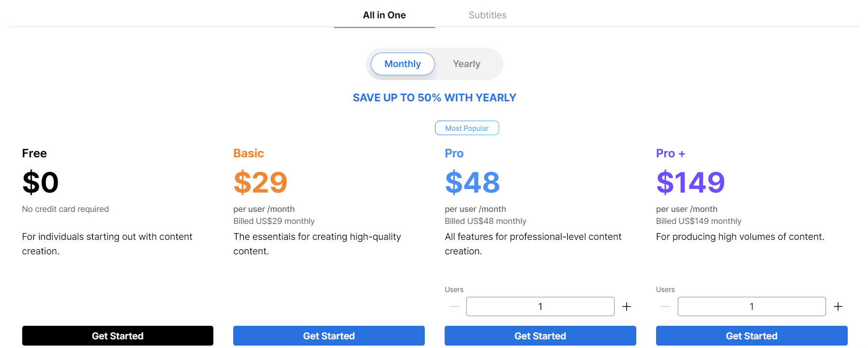Viewport: 868px width, 348px height.
Task: Switch billing to Yearly
Action: [466, 64]
